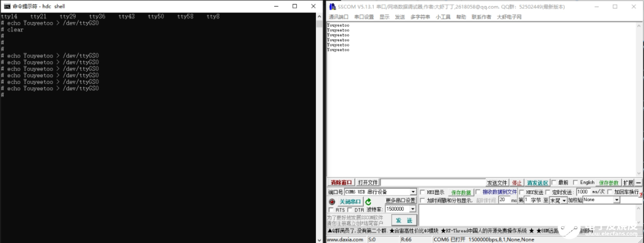
Task: Toggle the RTS checkbox
Action: (x=332, y=210)
